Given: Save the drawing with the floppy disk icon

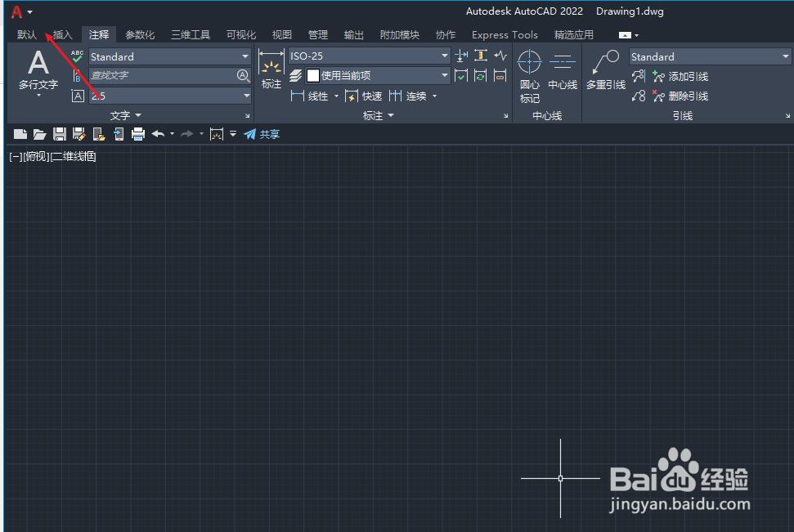Looking at the screenshot, I should pyautogui.click(x=60, y=134).
